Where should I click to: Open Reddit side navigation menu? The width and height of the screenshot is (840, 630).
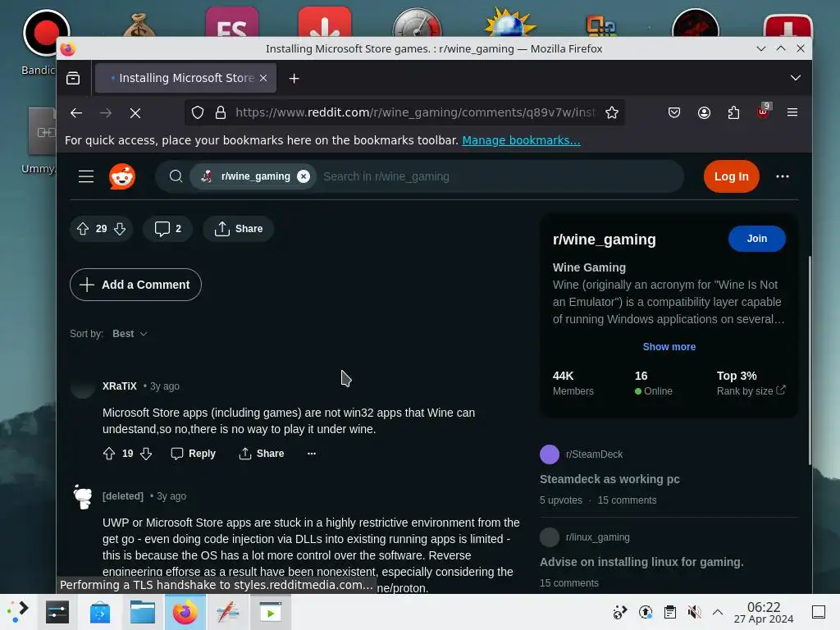coord(86,176)
